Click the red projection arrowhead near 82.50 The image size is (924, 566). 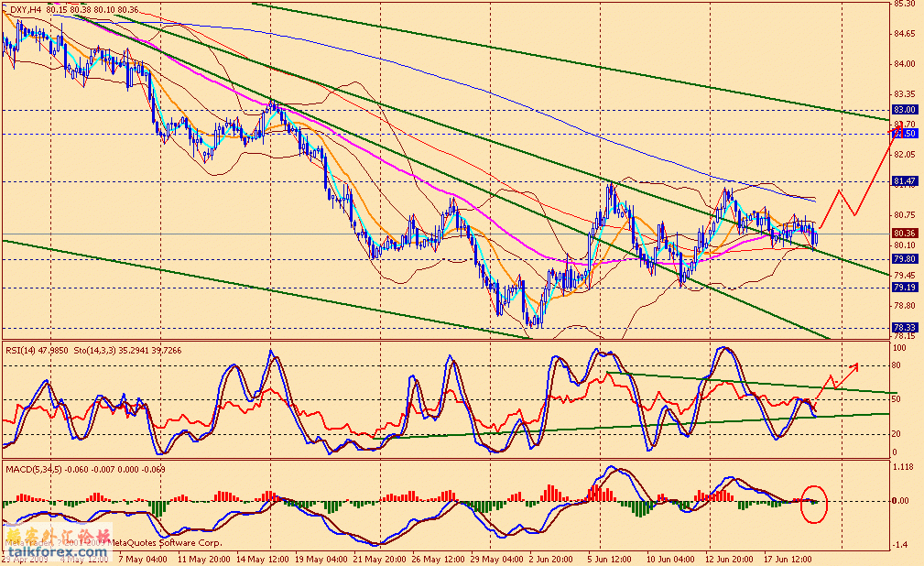[892, 135]
